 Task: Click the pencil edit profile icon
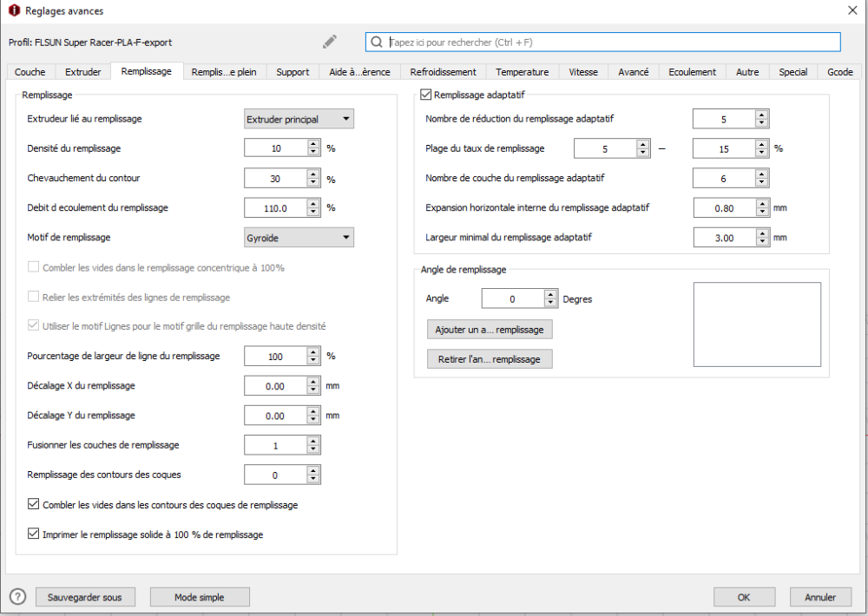click(x=330, y=42)
